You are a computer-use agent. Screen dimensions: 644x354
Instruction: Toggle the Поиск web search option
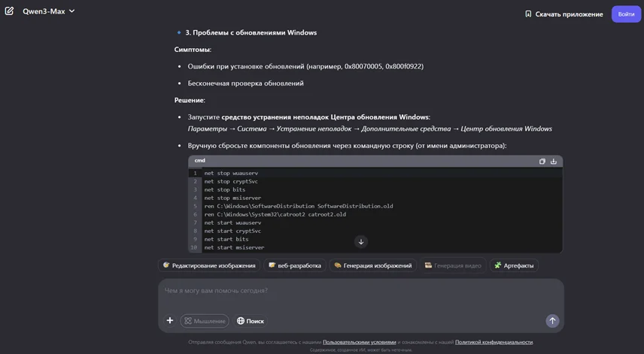[x=250, y=321]
